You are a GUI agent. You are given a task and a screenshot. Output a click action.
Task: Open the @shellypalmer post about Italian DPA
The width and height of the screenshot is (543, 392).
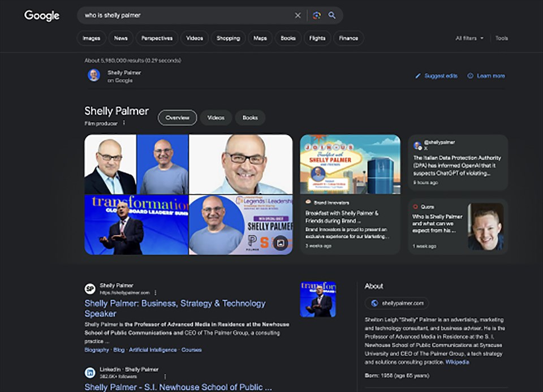coord(458,162)
